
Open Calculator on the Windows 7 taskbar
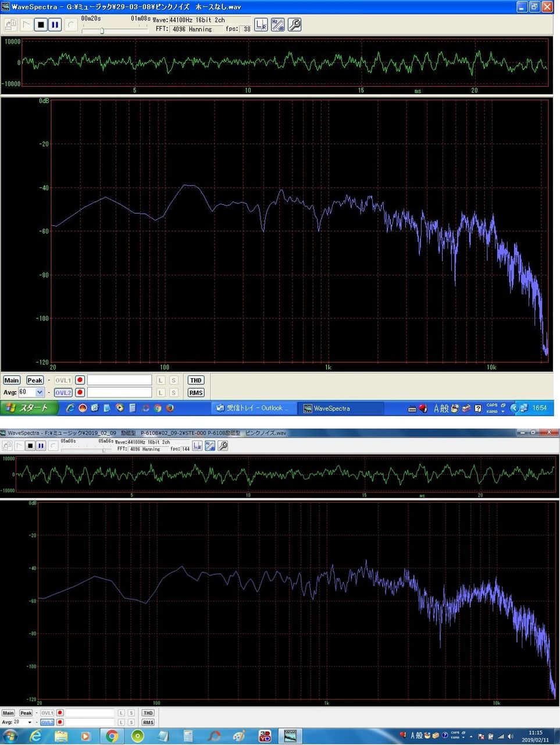pyautogui.click(x=188, y=736)
